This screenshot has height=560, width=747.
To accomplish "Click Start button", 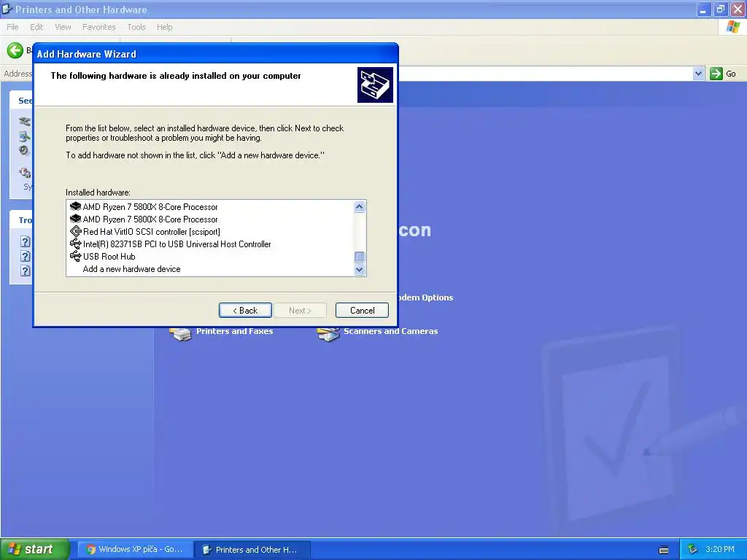I will coord(34,550).
